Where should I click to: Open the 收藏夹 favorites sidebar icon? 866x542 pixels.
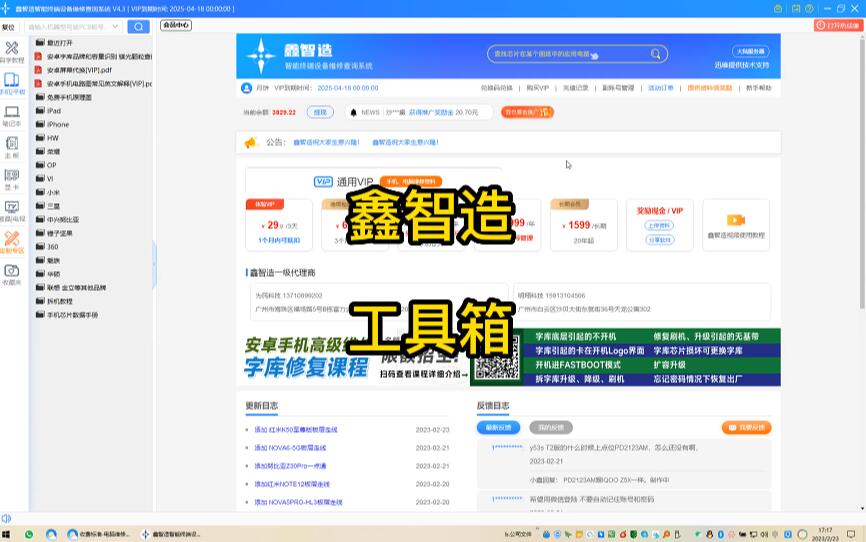[12, 273]
